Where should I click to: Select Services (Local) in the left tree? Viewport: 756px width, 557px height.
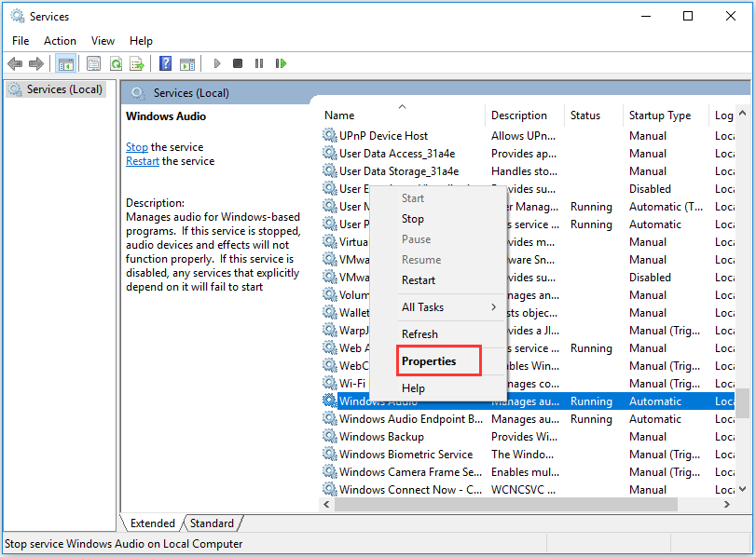click(x=59, y=89)
